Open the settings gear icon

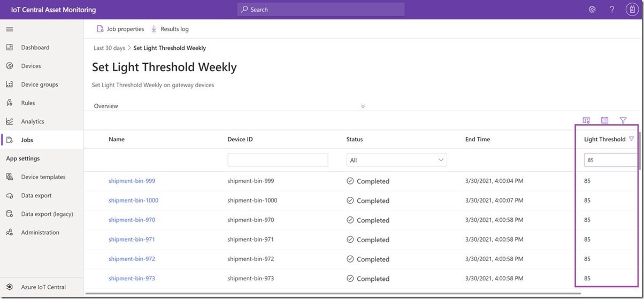pos(592,10)
